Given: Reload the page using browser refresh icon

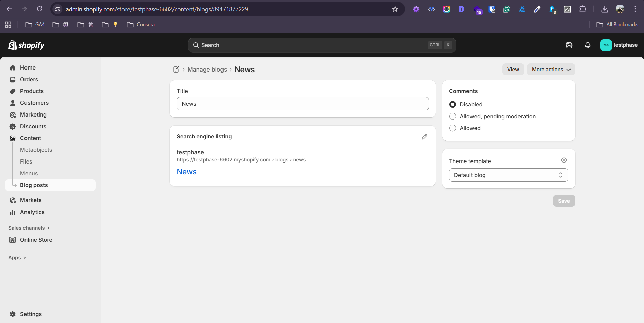Looking at the screenshot, I should [x=39, y=9].
